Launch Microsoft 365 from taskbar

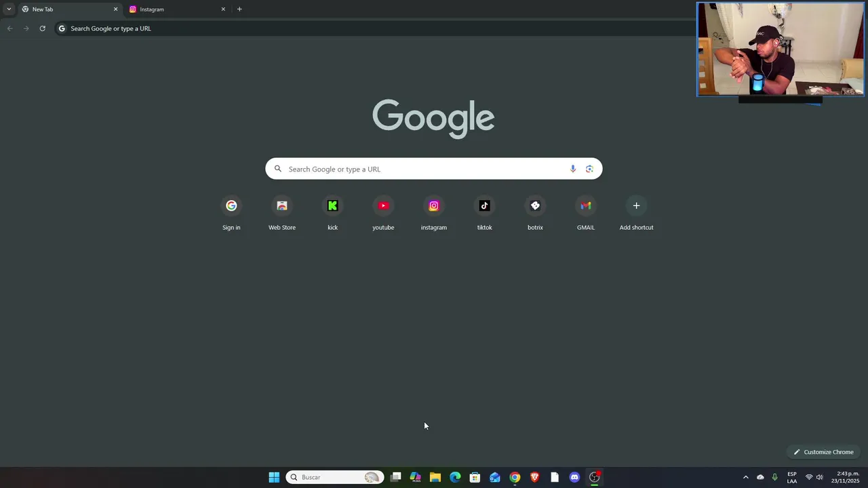[x=416, y=477]
